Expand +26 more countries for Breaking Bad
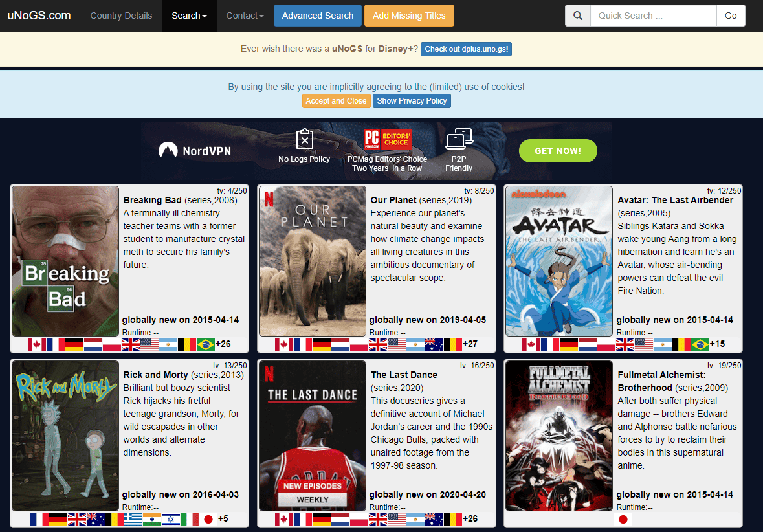Viewport: 763px width, 532px height. click(223, 344)
